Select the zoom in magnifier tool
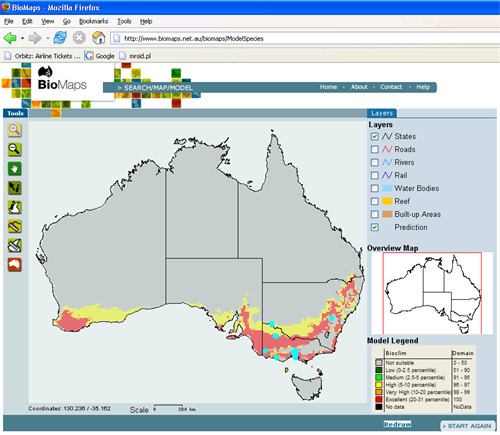 [15, 130]
